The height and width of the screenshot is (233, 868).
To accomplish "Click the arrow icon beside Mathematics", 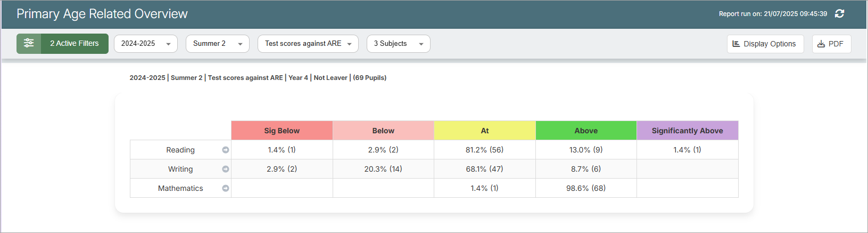I will coord(226,188).
